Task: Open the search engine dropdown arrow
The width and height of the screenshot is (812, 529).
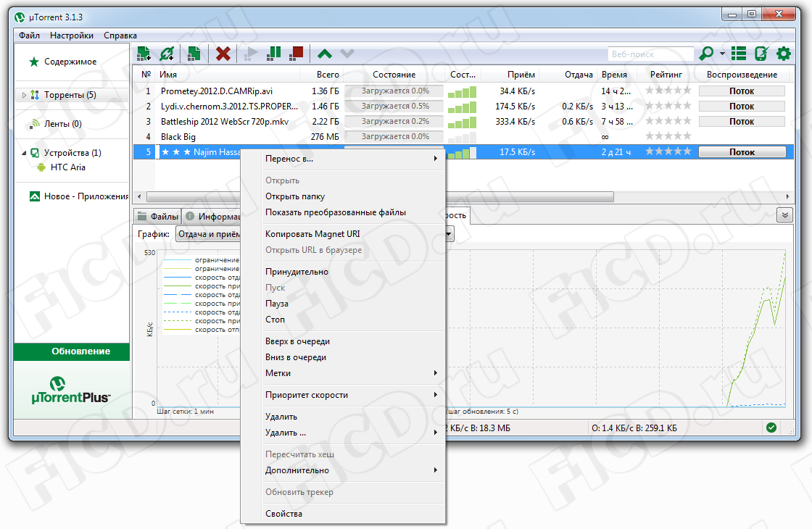Action: [722, 54]
